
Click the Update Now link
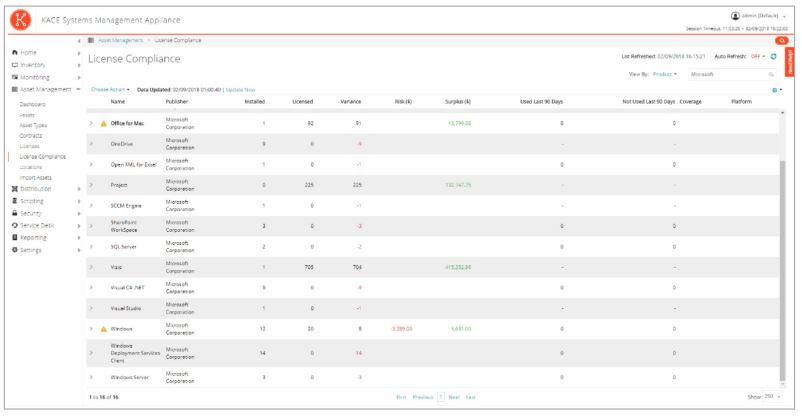pos(240,90)
